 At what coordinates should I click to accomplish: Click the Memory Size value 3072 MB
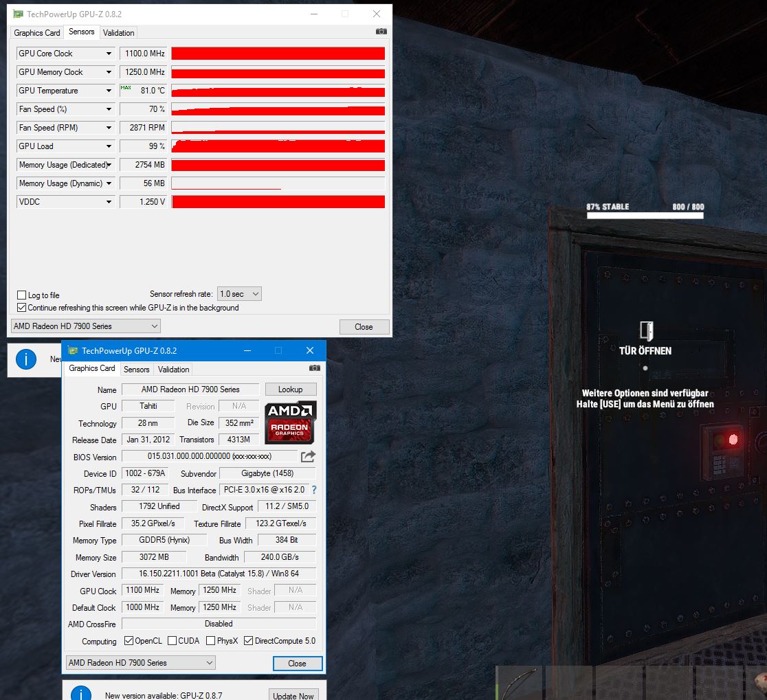[154, 557]
